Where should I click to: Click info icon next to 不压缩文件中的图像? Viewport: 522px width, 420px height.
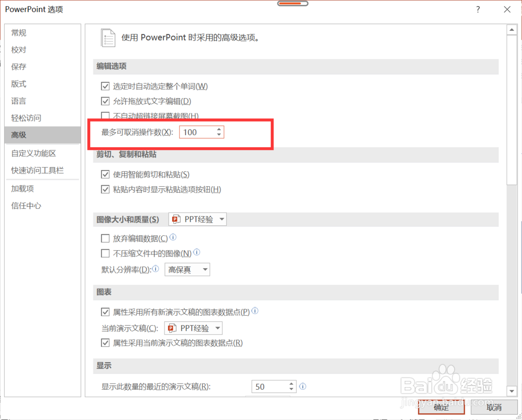pyautogui.click(x=197, y=253)
